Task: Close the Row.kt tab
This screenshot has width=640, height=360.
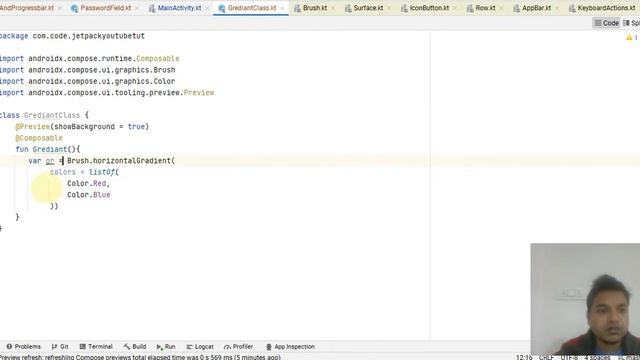Action: [501, 8]
